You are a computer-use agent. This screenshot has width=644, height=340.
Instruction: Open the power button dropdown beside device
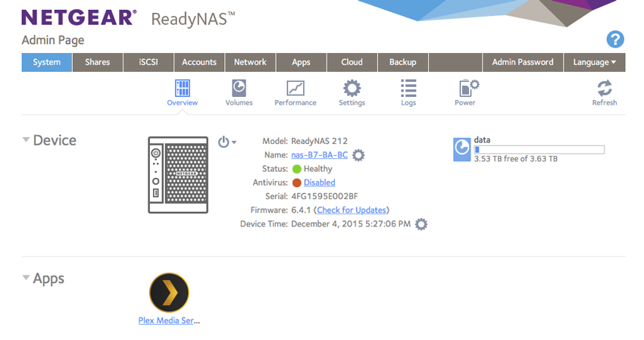coord(227,142)
